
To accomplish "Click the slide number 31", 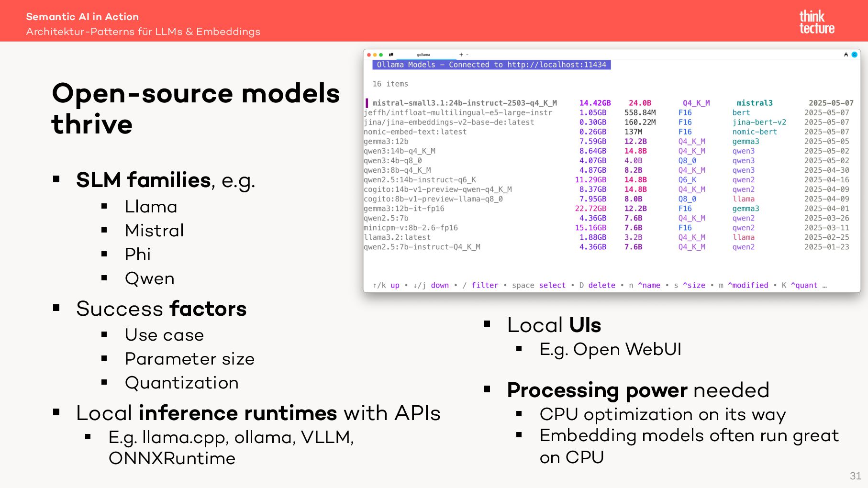I will [x=856, y=476].
